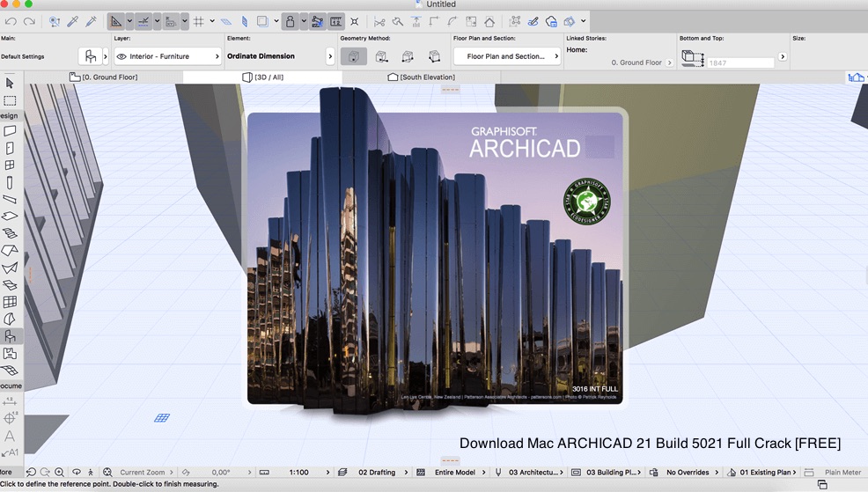Open the 3D window options dropdown arrow
This screenshot has width=868, height=492.
click(584, 22)
